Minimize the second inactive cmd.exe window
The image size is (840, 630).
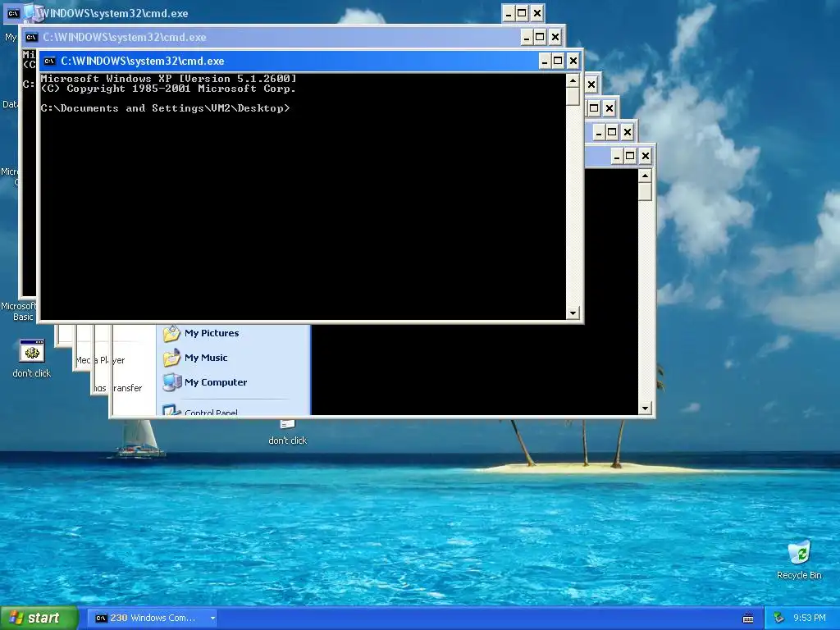pos(527,38)
